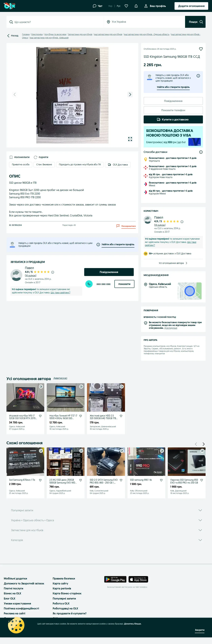
Task: Favorite the HP 17.3 laptop listing
Action: 81,416
